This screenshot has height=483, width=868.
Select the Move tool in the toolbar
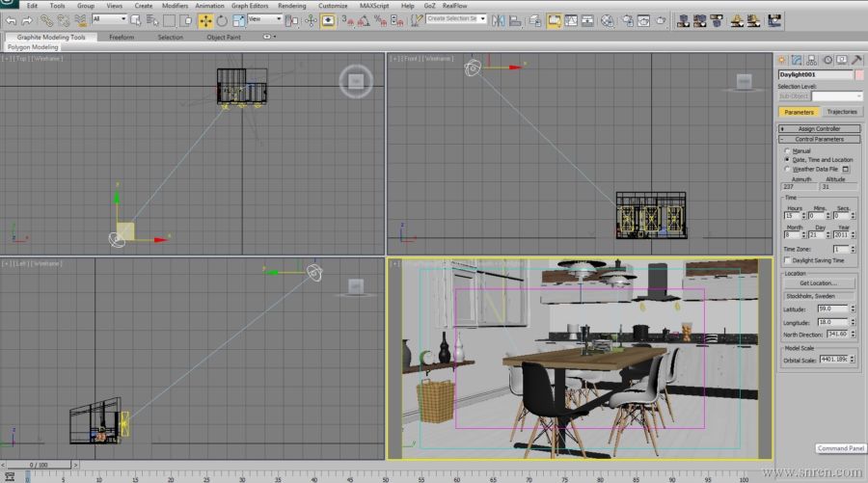[205, 20]
